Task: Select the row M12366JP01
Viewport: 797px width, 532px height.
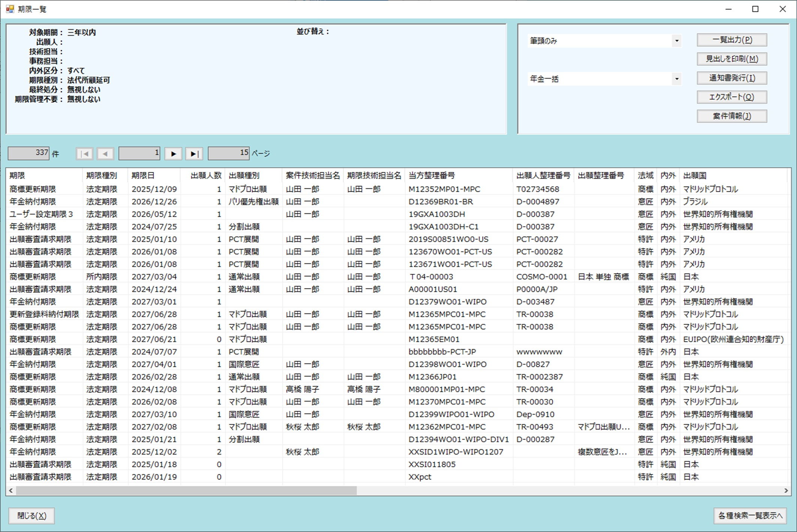Action: click(x=397, y=377)
